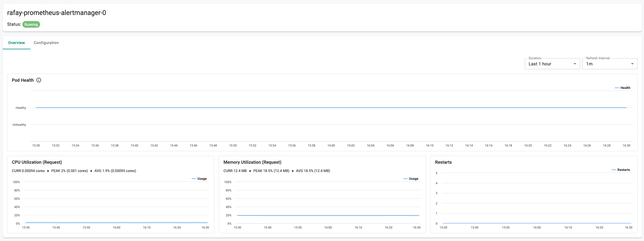
Task: Click the Healthy axis label
Action: pyautogui.click(x=21, y=108)
